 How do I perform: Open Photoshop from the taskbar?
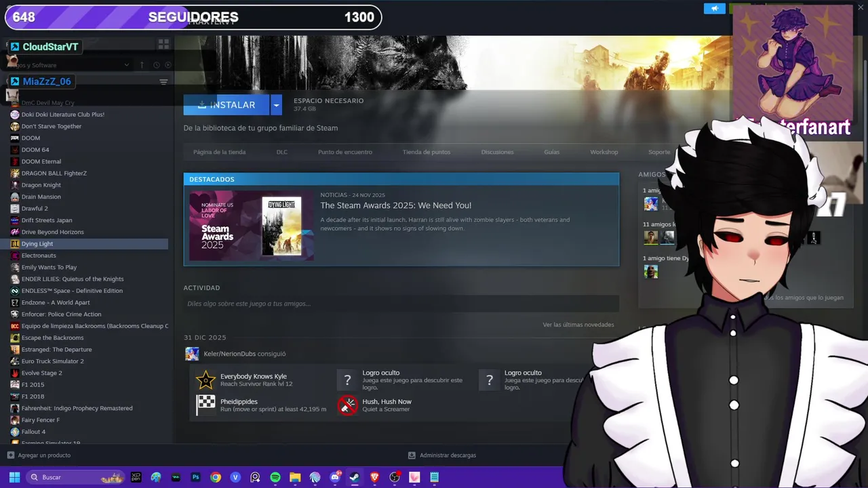coord(195,477)
